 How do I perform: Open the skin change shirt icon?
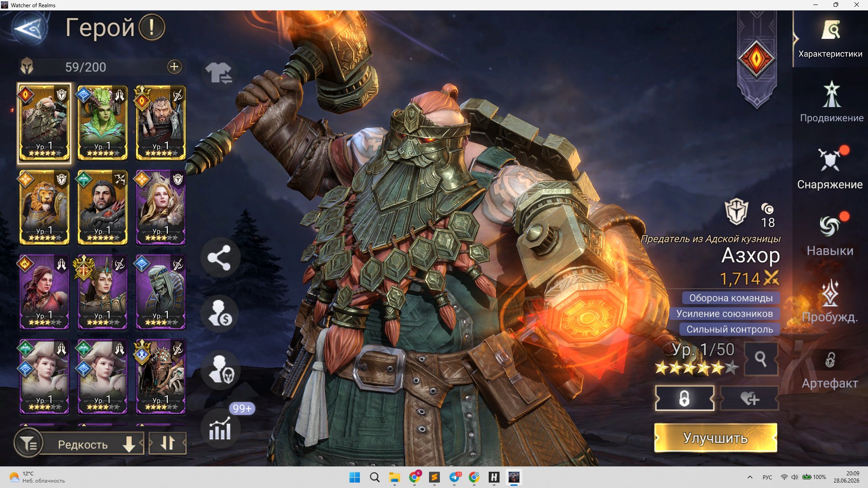(219, 73)
